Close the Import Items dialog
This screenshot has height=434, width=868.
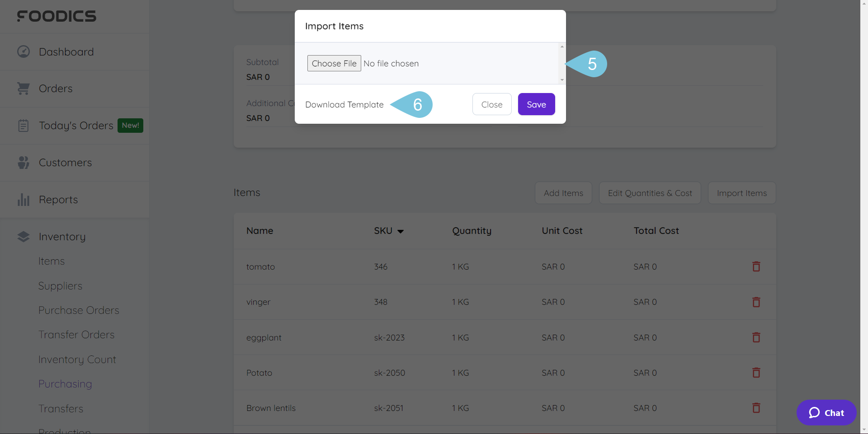tap(491, 104)
